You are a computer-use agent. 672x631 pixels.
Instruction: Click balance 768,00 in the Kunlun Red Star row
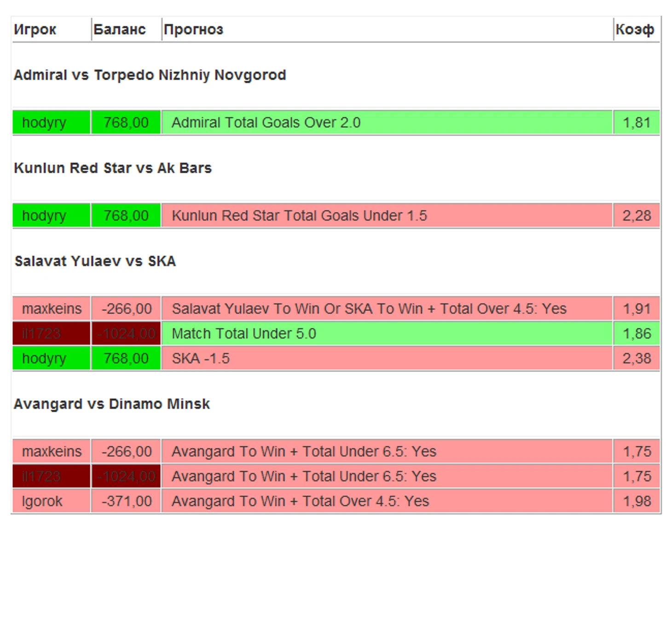126,216
